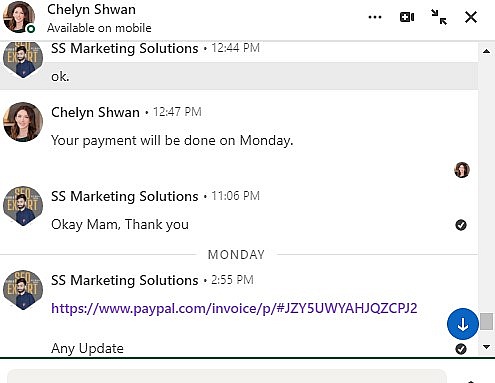
Task: Click SS Marketing Solutions name at 2:55 PM
Action: (125, 280)
